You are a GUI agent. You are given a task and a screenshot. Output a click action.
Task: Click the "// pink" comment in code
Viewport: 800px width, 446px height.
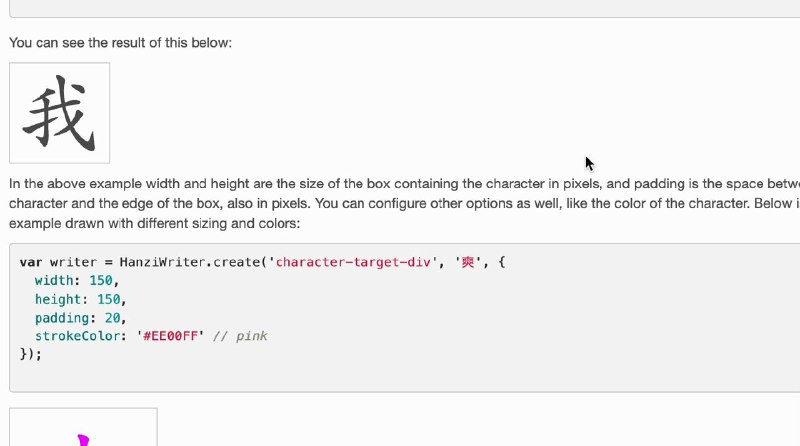[240, 336]
